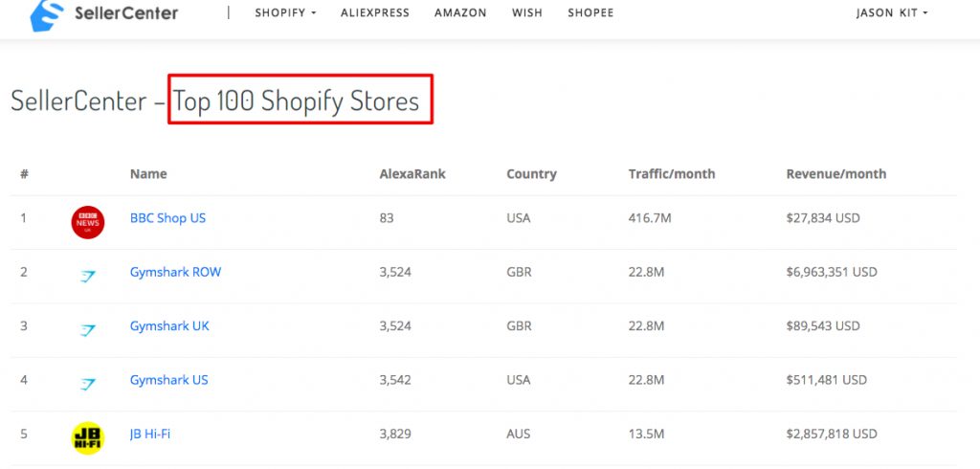Click the Traffic/month column header
The width and height of the screenshot is (980, 469).
click(x=672, y=174)
